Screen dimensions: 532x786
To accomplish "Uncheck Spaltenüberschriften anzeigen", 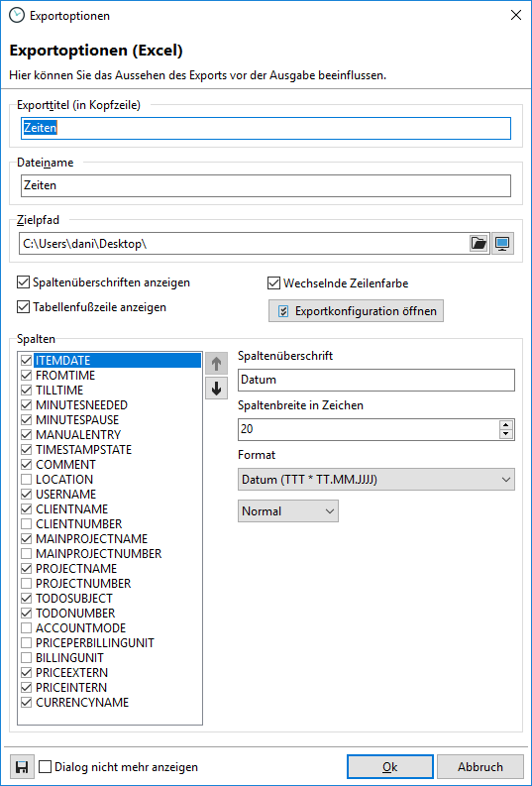I will point(23,282).
